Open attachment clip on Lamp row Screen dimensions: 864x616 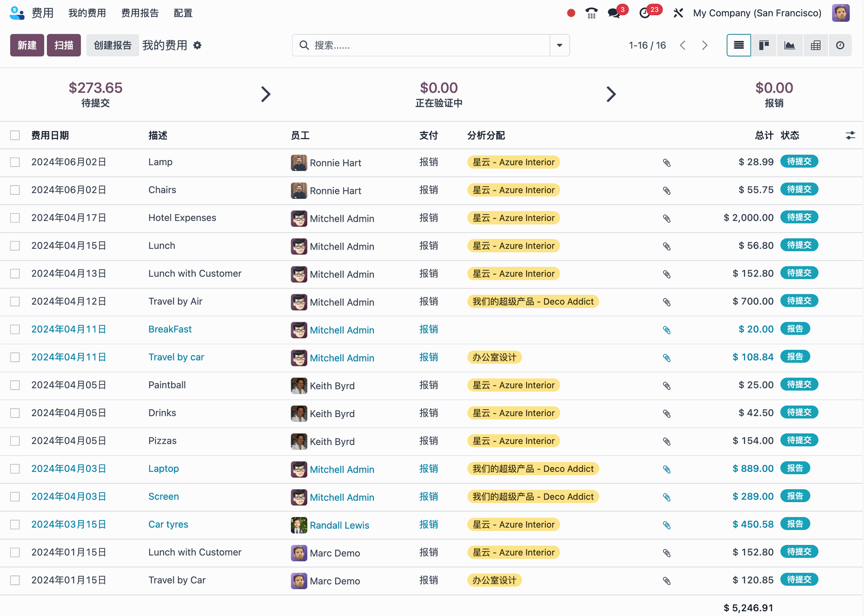[667, 162]
